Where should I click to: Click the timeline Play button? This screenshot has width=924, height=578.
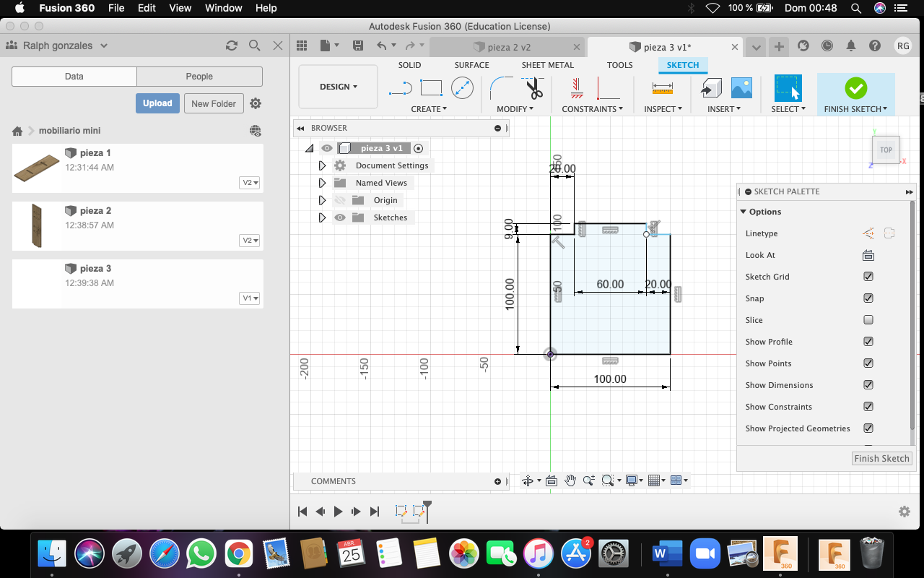[338, 512]
